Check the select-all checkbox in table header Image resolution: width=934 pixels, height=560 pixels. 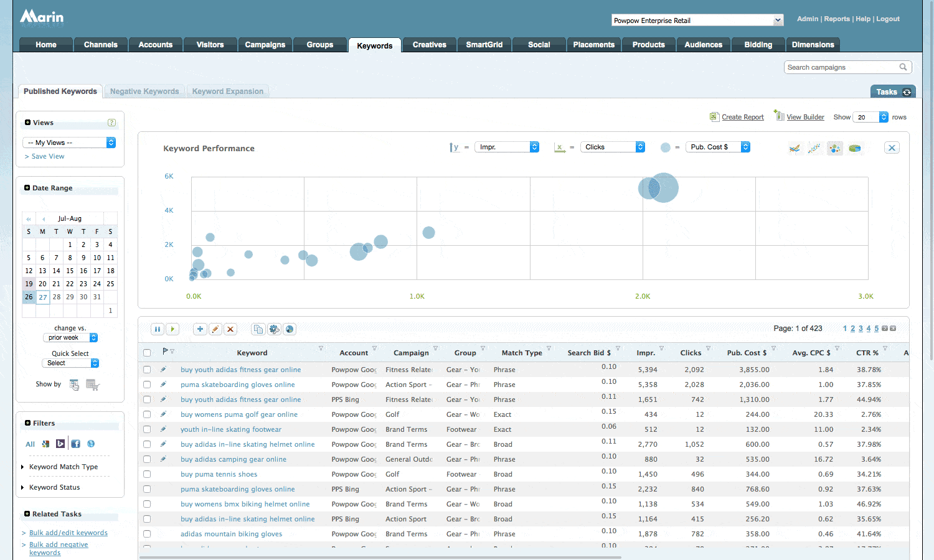click(x=147, y=353)
